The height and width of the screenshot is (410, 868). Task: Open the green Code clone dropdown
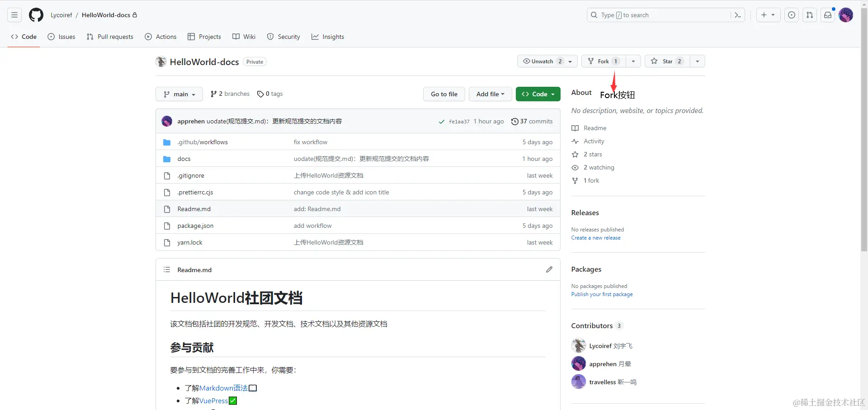pos(538,94)
